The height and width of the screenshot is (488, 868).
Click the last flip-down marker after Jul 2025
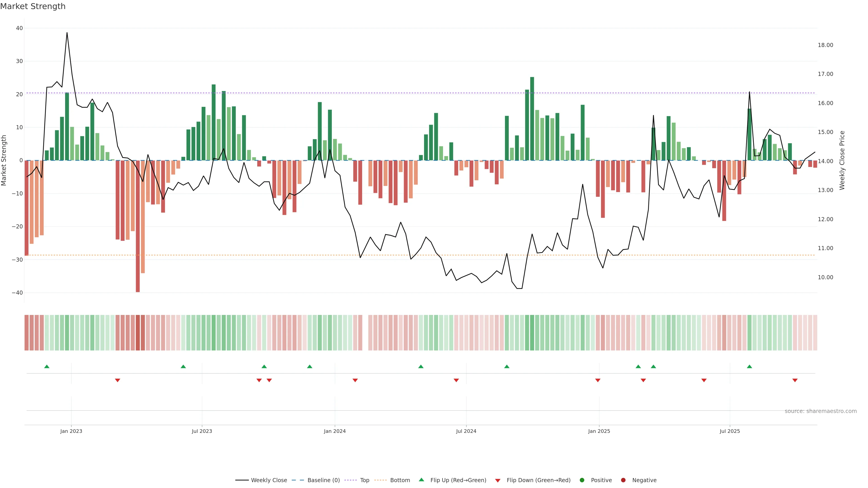[795, 380]
